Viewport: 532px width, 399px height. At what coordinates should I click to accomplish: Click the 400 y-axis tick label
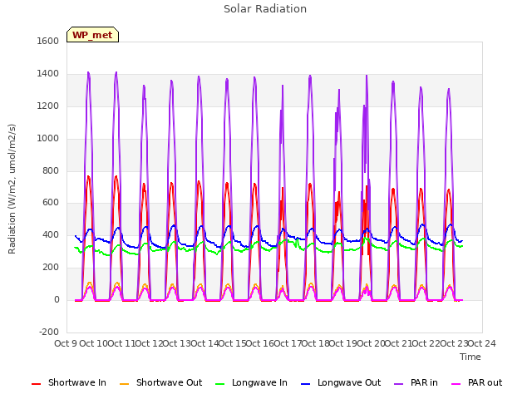pos(51,234)
